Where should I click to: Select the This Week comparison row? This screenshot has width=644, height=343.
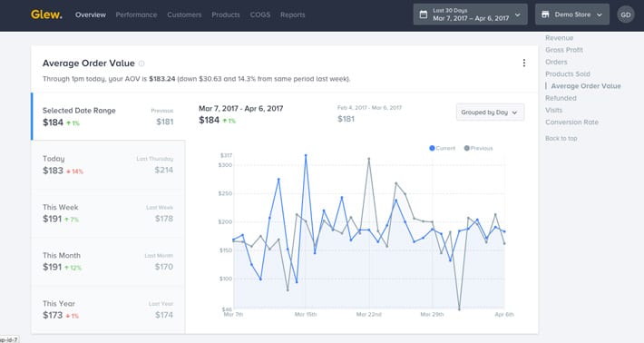pyautogui.click(x=108, y=213)
